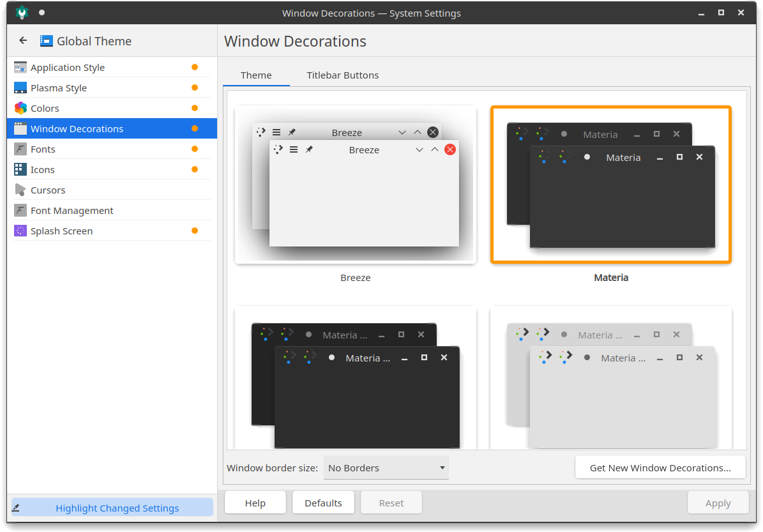763x532 pixels.
Task: Open Help for Window Decorations
Action: click(x=255, y=502)
